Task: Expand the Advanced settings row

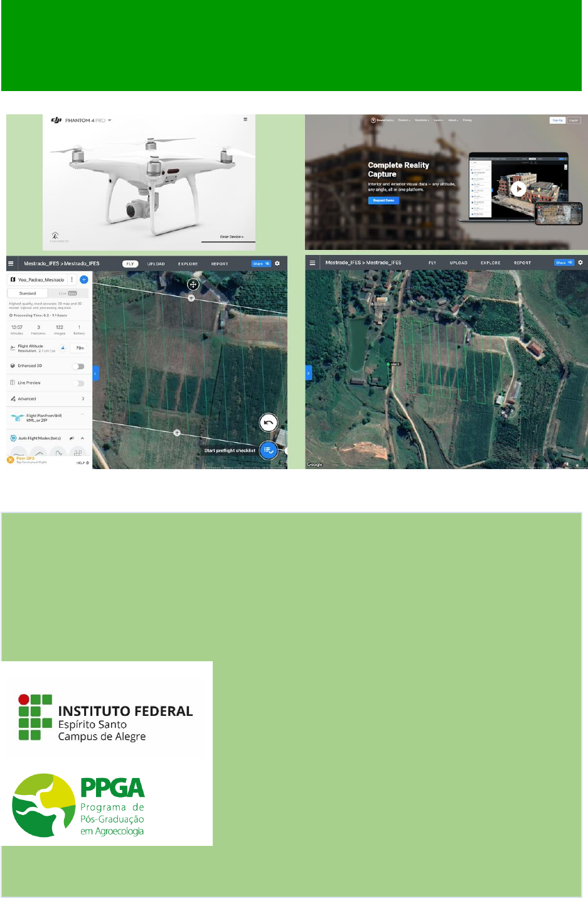Action: pyautogui.click(x=83, y=399)
